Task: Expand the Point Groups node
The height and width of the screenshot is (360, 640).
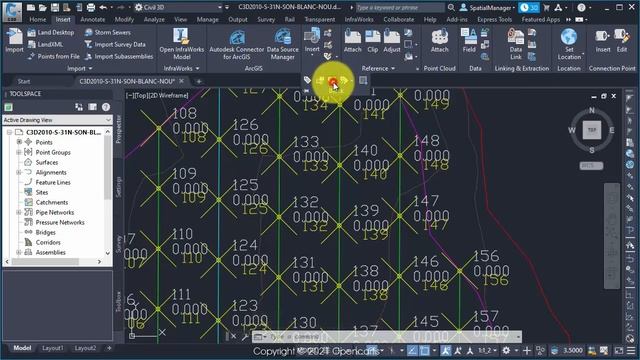Action: [19, 152]
